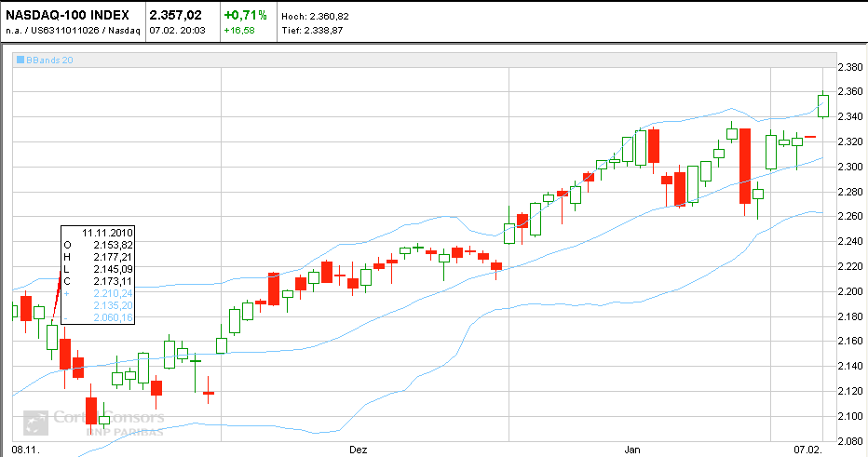868x457 pixels.
Task: Click the 2.240 price axis label
Action: click(x=850, y=241)
